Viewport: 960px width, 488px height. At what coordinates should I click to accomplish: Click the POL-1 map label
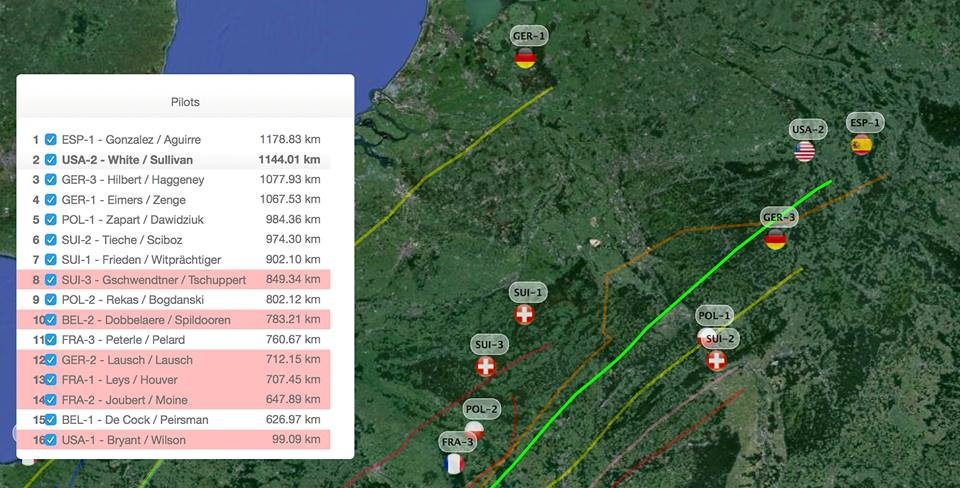(x=715, y=315)
